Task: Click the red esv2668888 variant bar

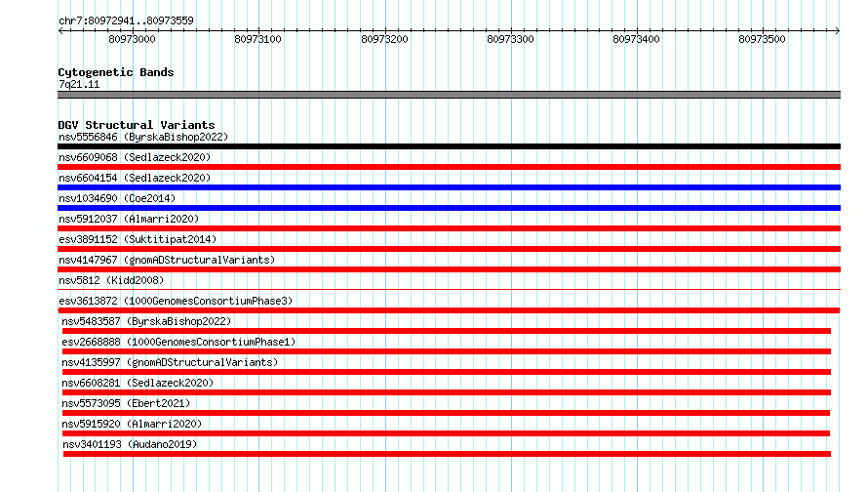Action: pos(446,351)
